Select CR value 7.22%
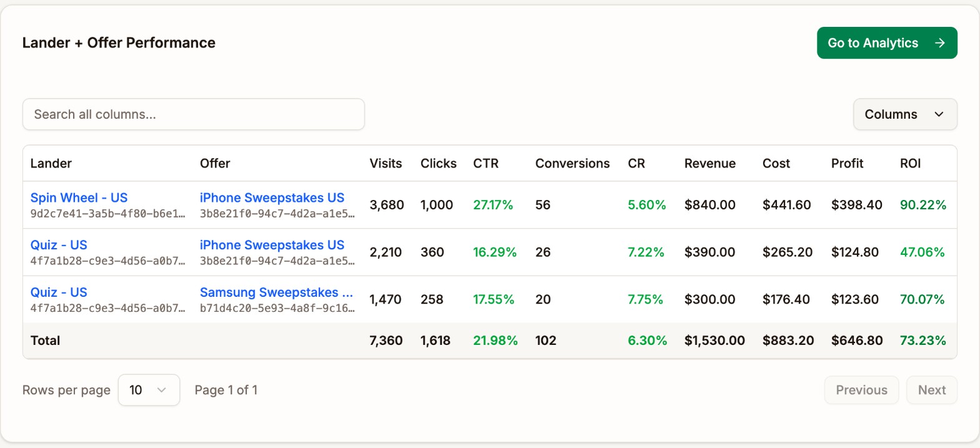Image resolution: width=980 pixels, height=448 pixels. coord(646,252)
